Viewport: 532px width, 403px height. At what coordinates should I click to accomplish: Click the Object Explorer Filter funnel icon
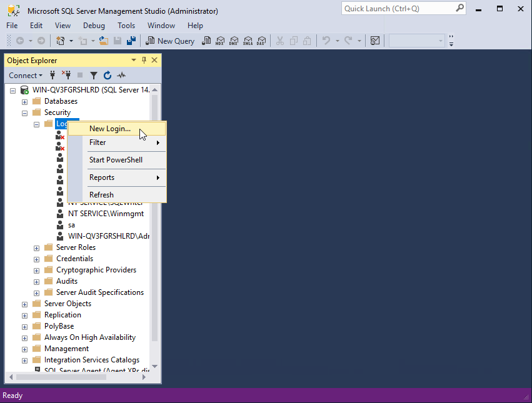(x=94, y=76)
